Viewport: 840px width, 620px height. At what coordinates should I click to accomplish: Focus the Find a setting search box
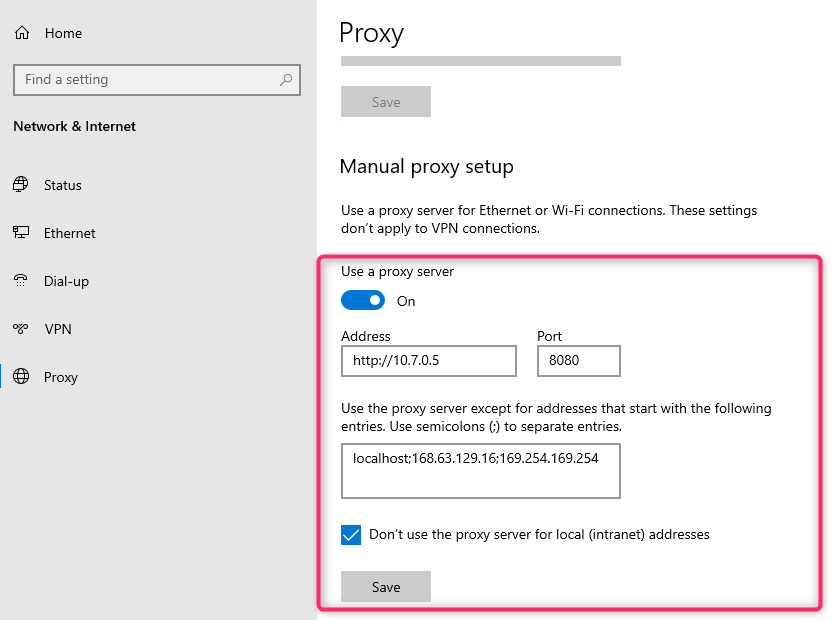point(157,80)
